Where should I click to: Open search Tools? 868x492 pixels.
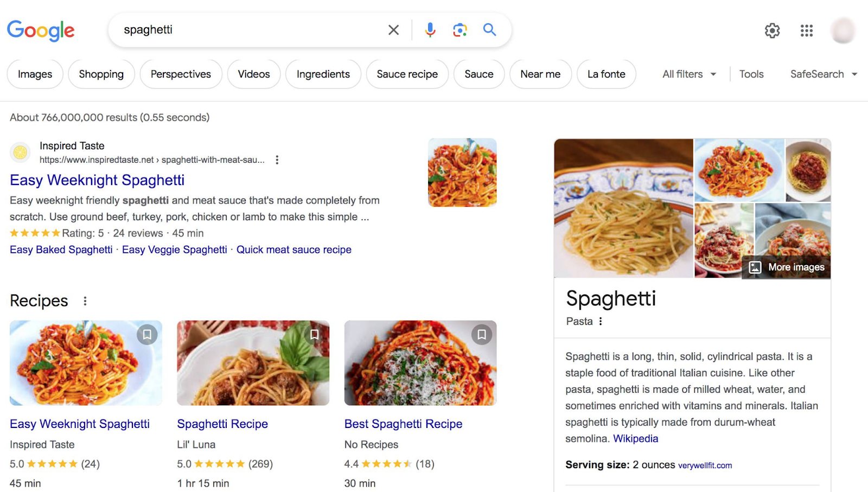[x=751, y=74]
